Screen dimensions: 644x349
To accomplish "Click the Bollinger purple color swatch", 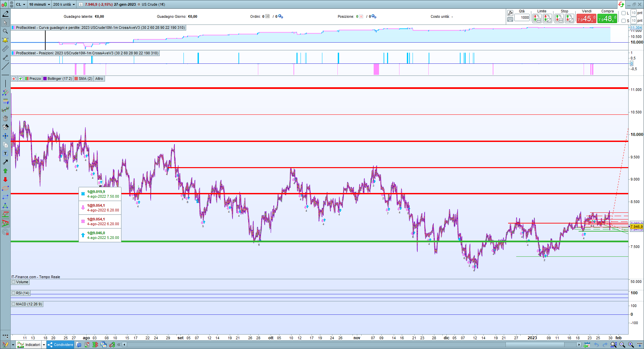I will coord(45,79).
